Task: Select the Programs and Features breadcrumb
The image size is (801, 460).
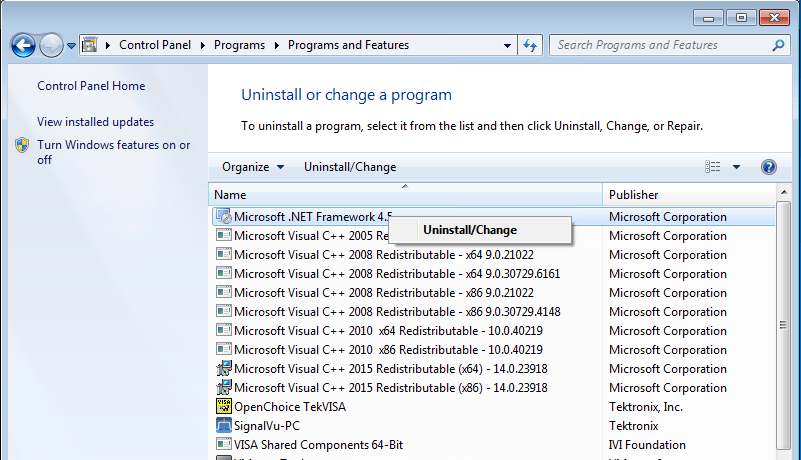Action: 348,45
